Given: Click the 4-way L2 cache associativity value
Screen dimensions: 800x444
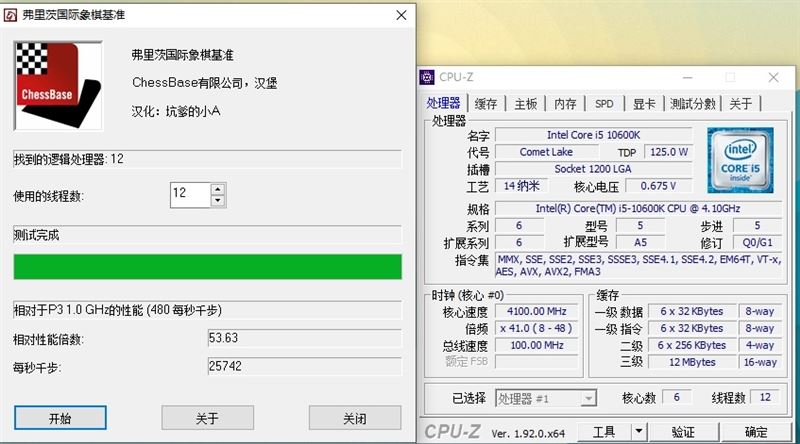Looking at the screenshot, I should (x=760, y=345).
